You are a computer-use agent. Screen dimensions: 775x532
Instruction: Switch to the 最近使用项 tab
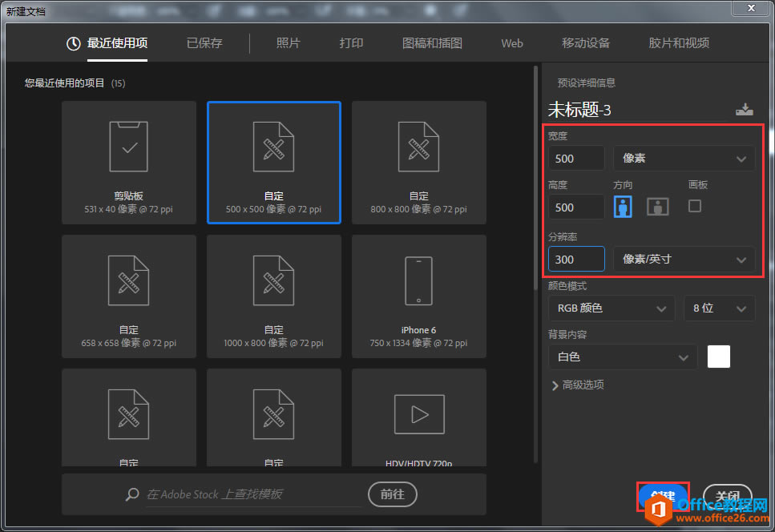tap(117, 43)
